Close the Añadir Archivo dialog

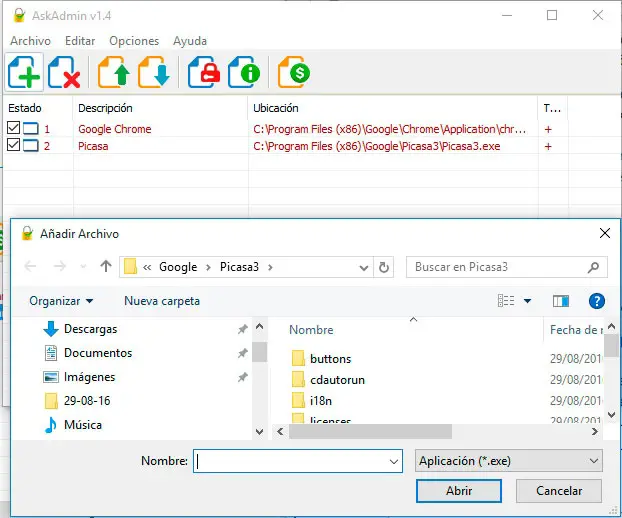[605, 233]
